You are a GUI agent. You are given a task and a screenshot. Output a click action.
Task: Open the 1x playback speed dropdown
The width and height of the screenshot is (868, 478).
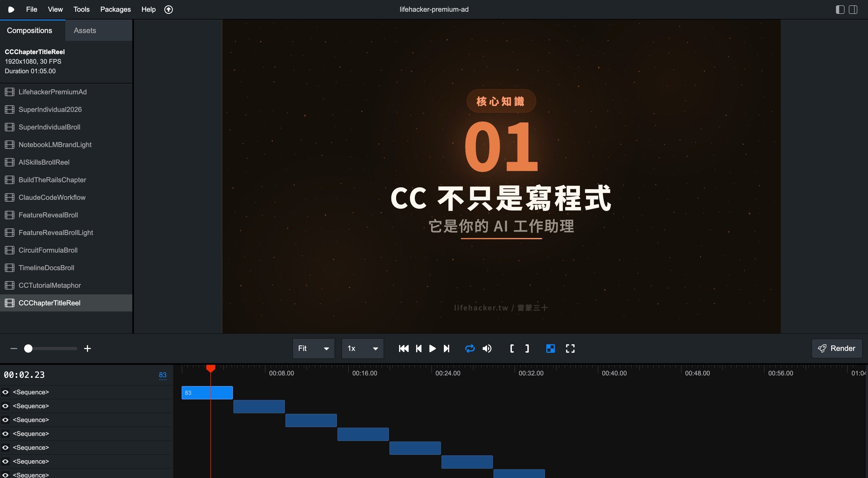tap(363, 349)
